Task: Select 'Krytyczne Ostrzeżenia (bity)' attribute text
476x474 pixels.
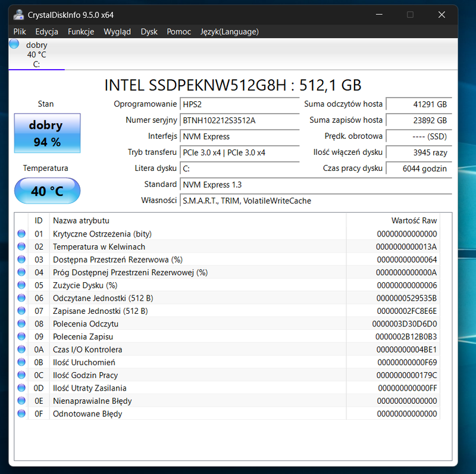Action: click(102, 234)
